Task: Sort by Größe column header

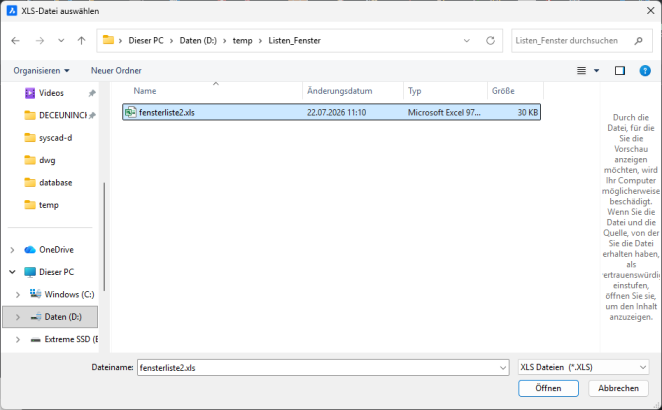Action: click(x=503, y=91)
